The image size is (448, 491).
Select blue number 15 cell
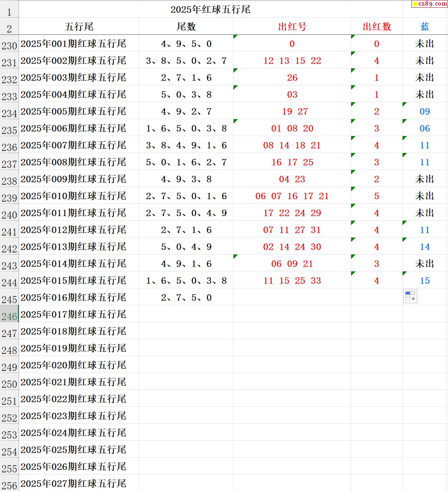(x=425, y=281)
